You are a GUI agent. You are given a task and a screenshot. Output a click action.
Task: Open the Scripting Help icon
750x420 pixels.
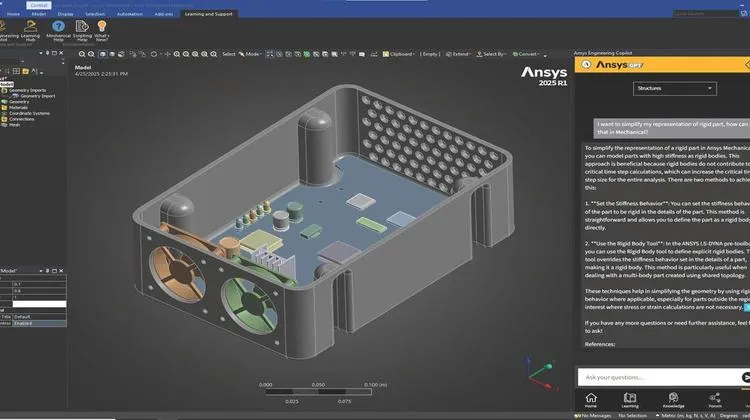click(x=82, y=26)
